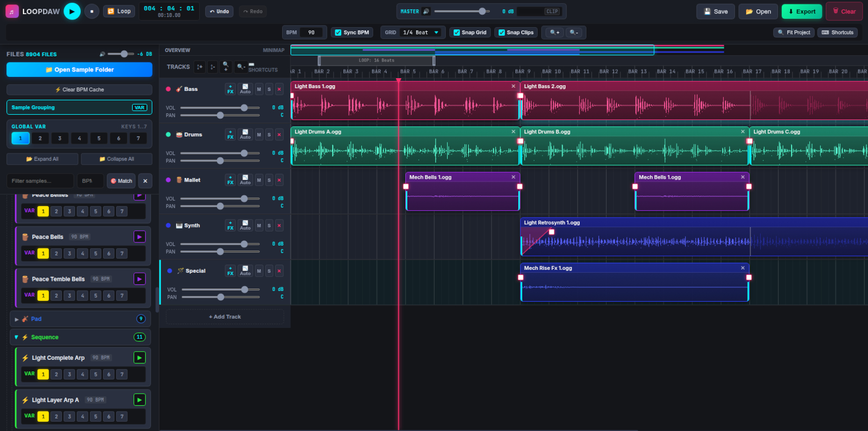Click the Open Sample Folder button
This screenshot has width=868, height=431.
point(79,70)
